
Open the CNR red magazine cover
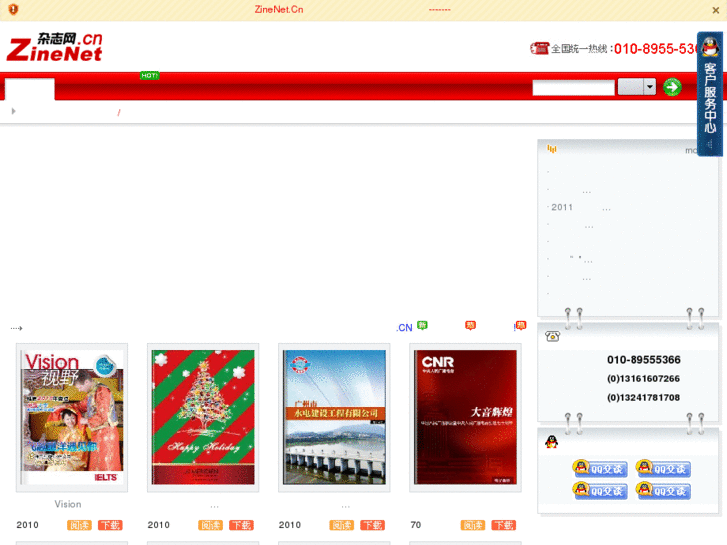pos(466,417)
